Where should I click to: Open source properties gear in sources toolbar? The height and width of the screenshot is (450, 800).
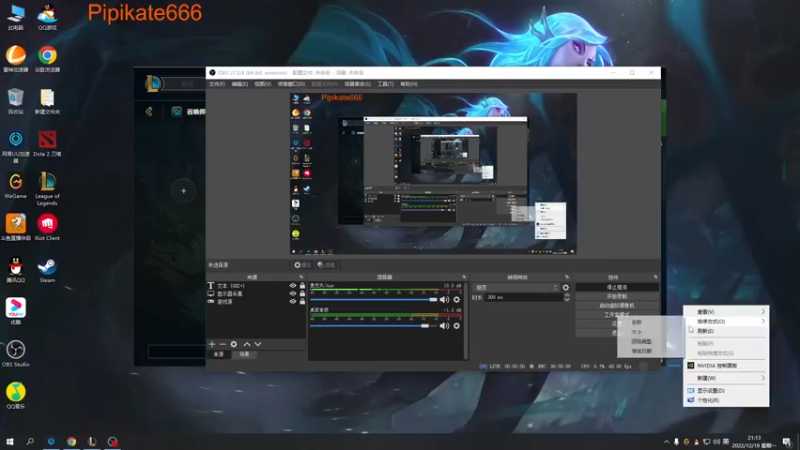(x=234, y=344)
